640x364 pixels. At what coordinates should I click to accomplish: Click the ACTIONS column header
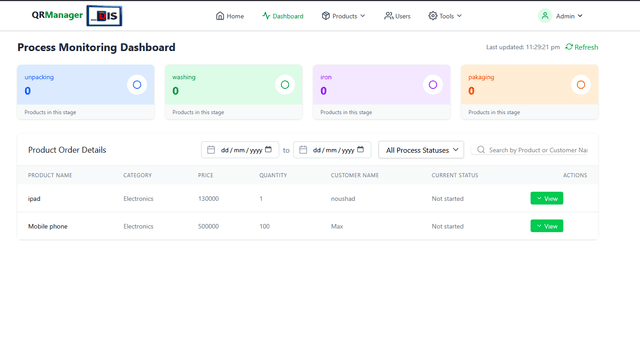point(575,175)
